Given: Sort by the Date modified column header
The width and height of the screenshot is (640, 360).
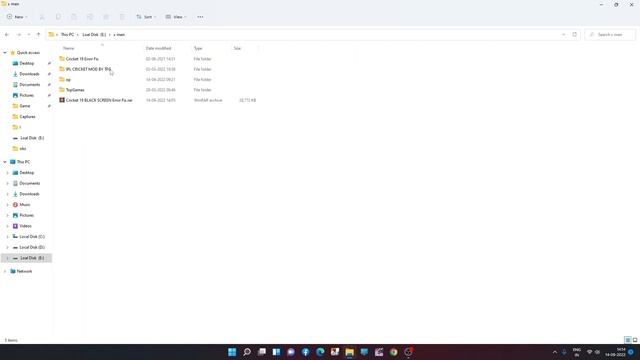Looking at the screenshot, I should (158, 48).
